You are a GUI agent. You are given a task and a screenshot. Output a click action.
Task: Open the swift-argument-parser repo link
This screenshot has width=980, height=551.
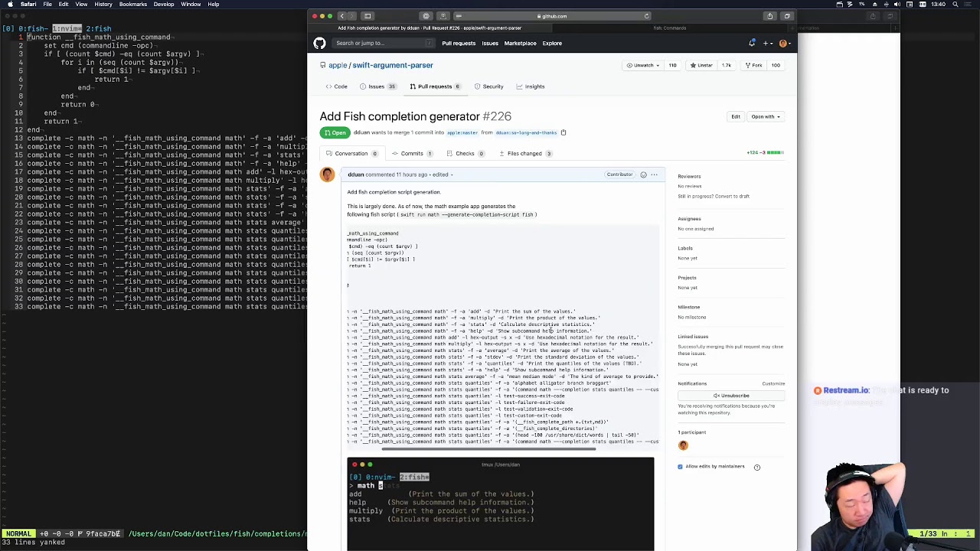point(393,66)
